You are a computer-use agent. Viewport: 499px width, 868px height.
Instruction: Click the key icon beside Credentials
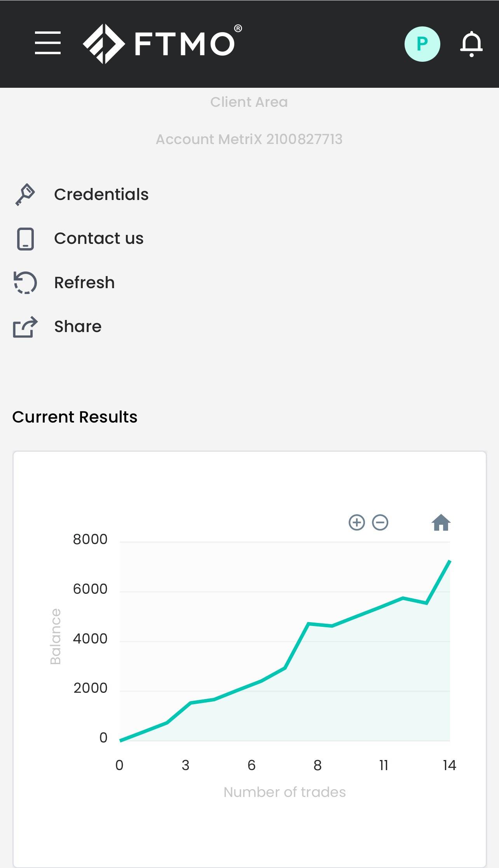(25, 195)
